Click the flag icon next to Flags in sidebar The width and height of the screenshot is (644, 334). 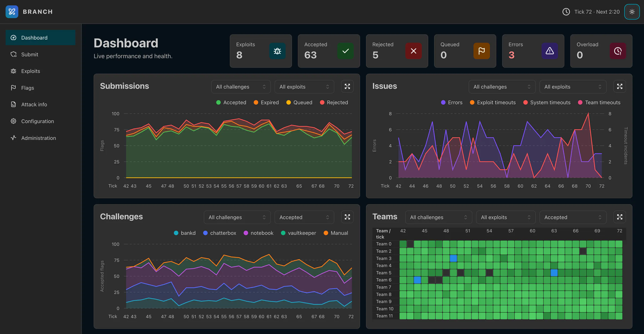pos(13,88)
